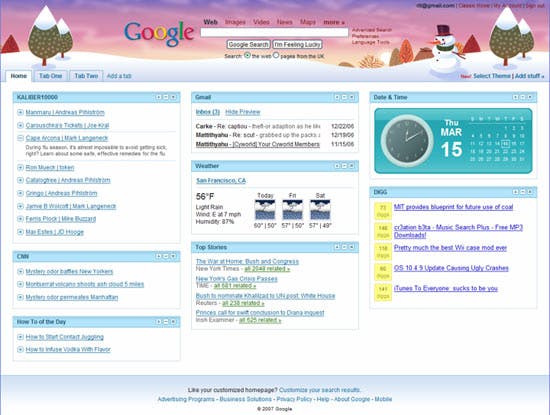Click the plus button in Top Stories header

(337, 247)
